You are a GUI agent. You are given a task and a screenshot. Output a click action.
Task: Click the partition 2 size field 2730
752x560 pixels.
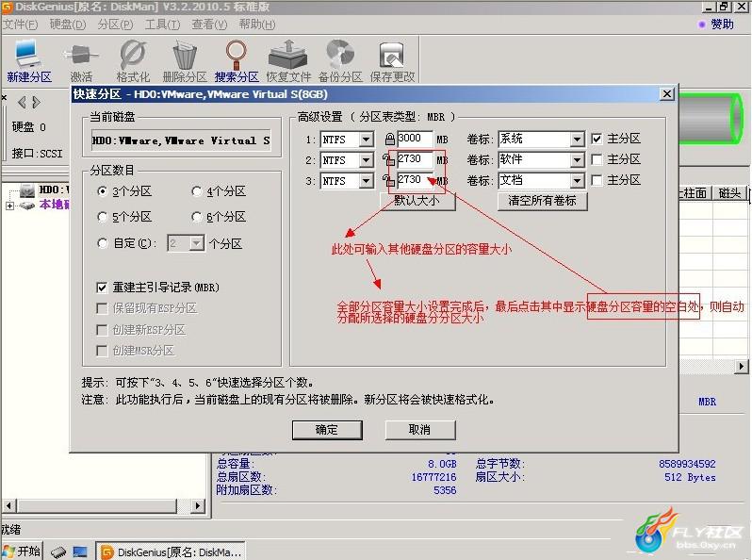pos(416,159)
